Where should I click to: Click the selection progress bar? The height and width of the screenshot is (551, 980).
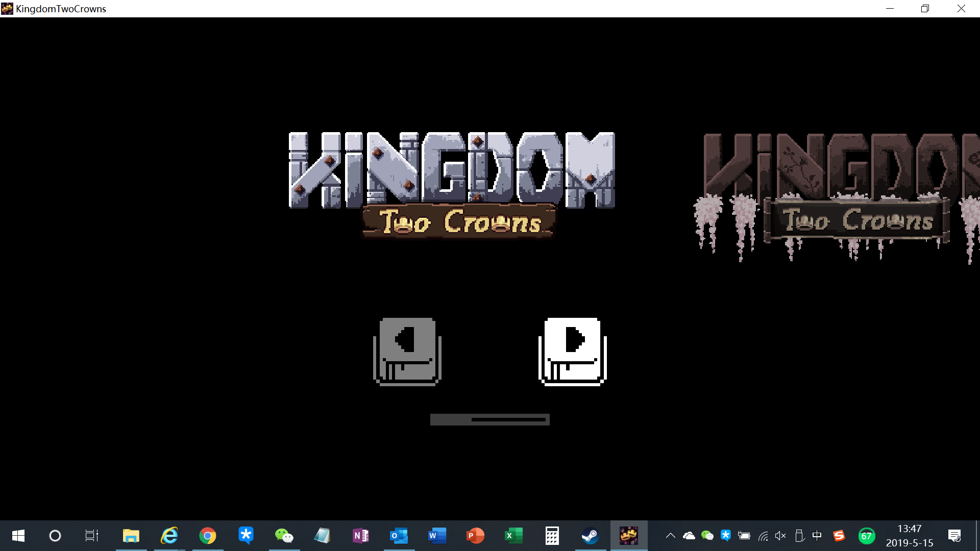(x=490, y=419)
